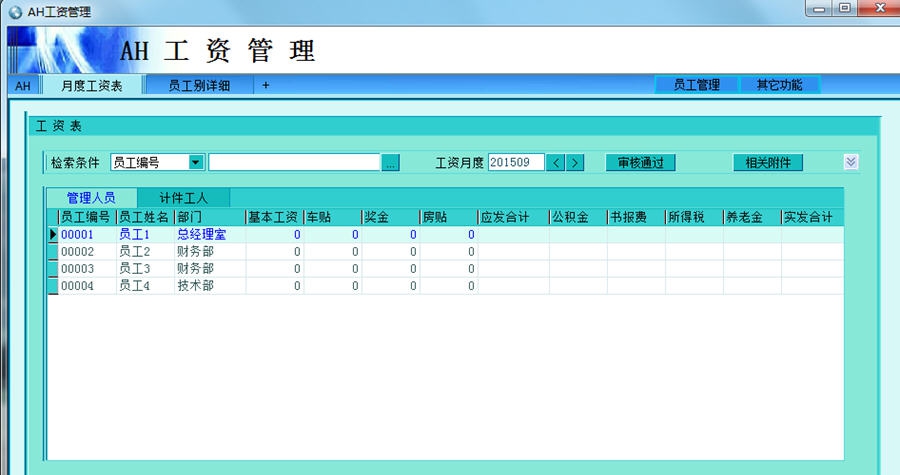The image size is (900, 475).
Task: Click the 房贴 column header
Action: [448, 217]
